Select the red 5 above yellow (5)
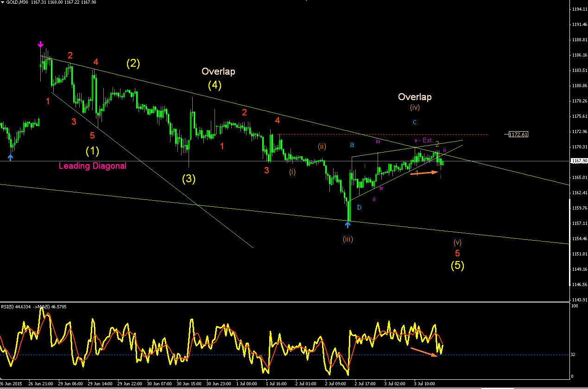 457,254
